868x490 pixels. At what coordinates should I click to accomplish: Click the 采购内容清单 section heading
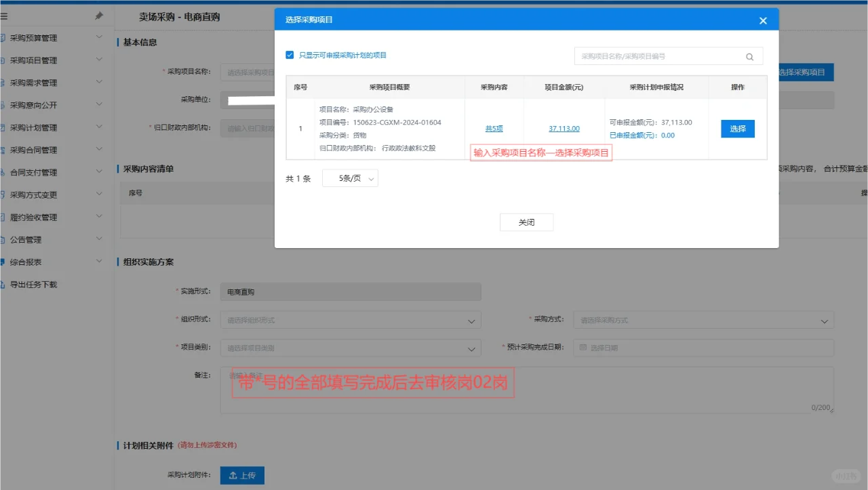click(x=148, y=168)
